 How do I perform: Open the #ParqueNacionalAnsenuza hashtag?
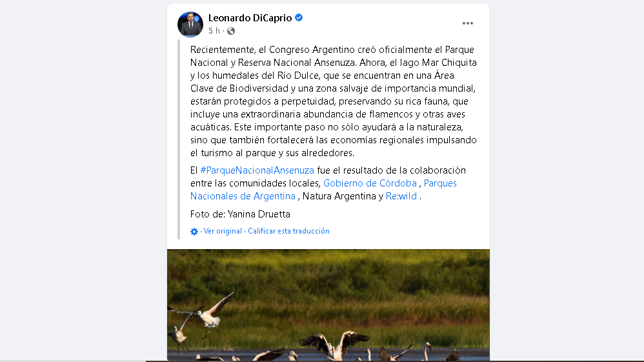point(257,170)
